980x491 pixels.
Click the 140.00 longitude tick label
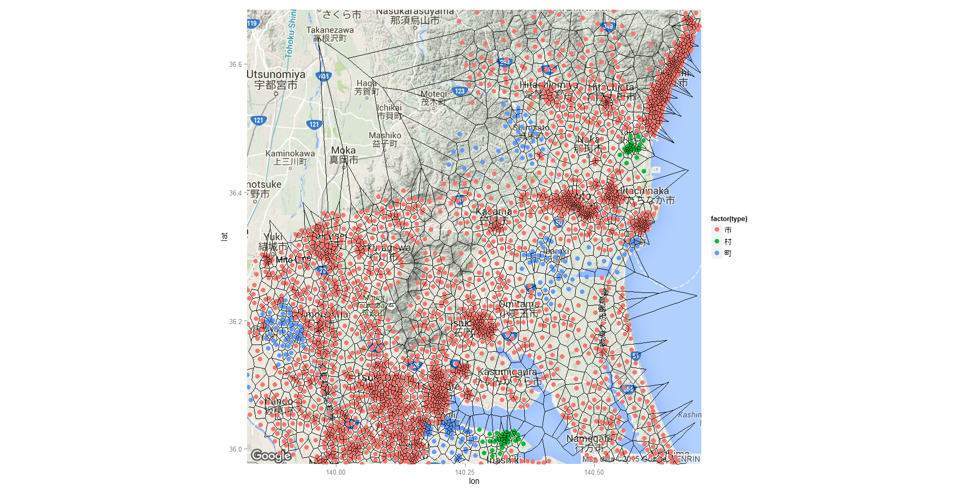336,472
